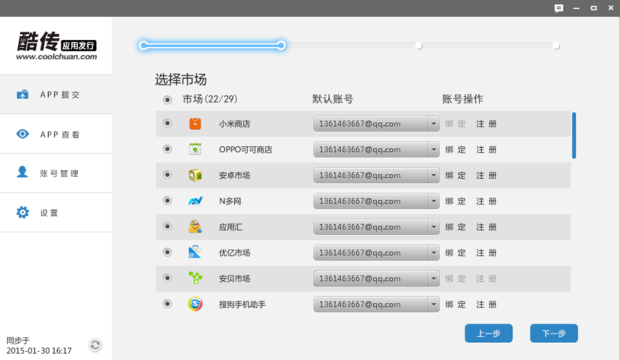Deselect the 小米商店 radio button
Screen dimensions: 620x360
point(167,123)
